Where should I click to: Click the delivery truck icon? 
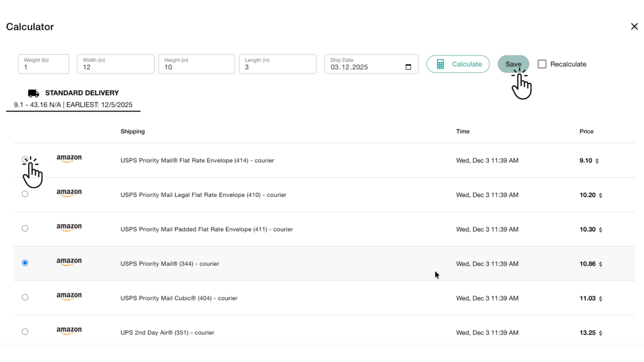tap(33, 93)
